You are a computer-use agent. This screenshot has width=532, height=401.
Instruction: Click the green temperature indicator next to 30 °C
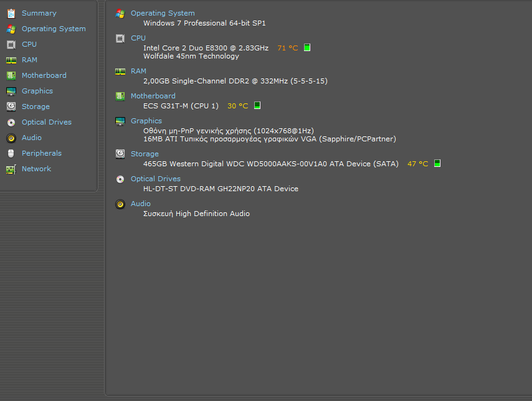(x=257, y=105)
